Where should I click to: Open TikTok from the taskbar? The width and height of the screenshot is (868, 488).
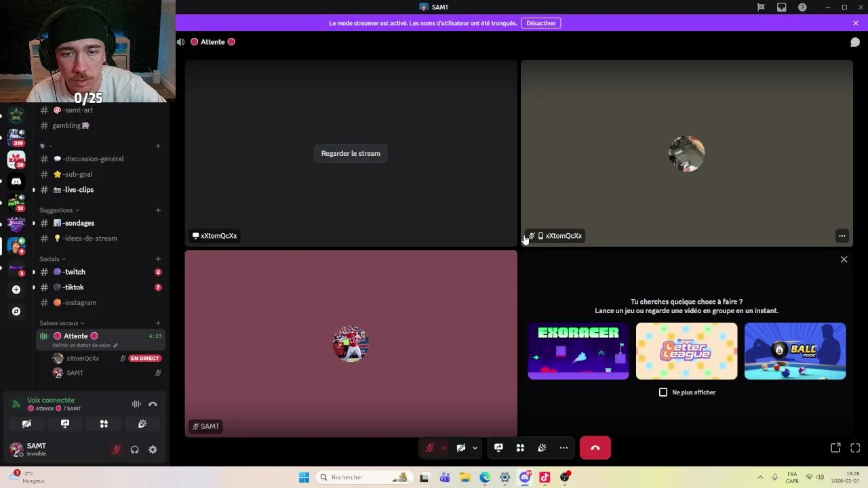(x=545, y=477)
